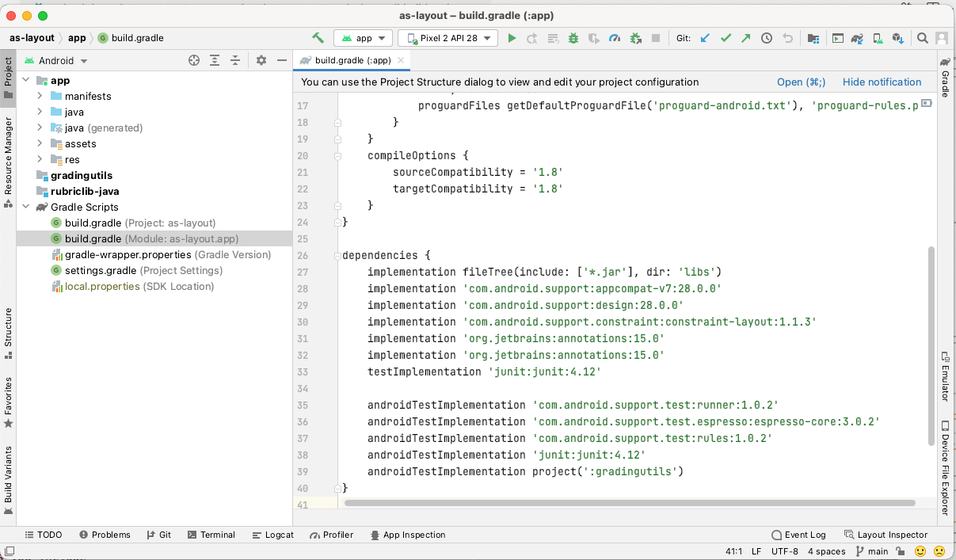Expand the assets folder
The height and width of the screenshot is (560, 956).
point(40,143)
